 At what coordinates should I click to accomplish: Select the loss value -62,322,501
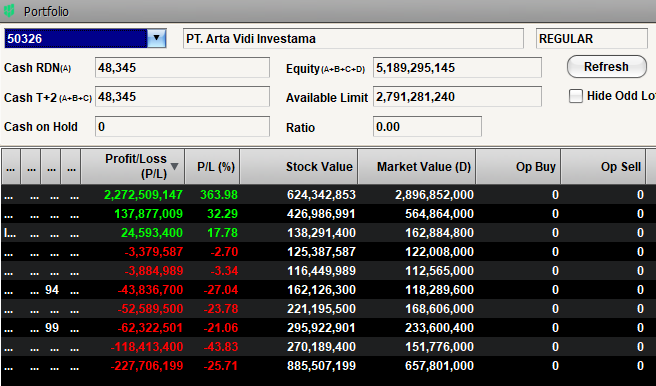pos(150,328)
